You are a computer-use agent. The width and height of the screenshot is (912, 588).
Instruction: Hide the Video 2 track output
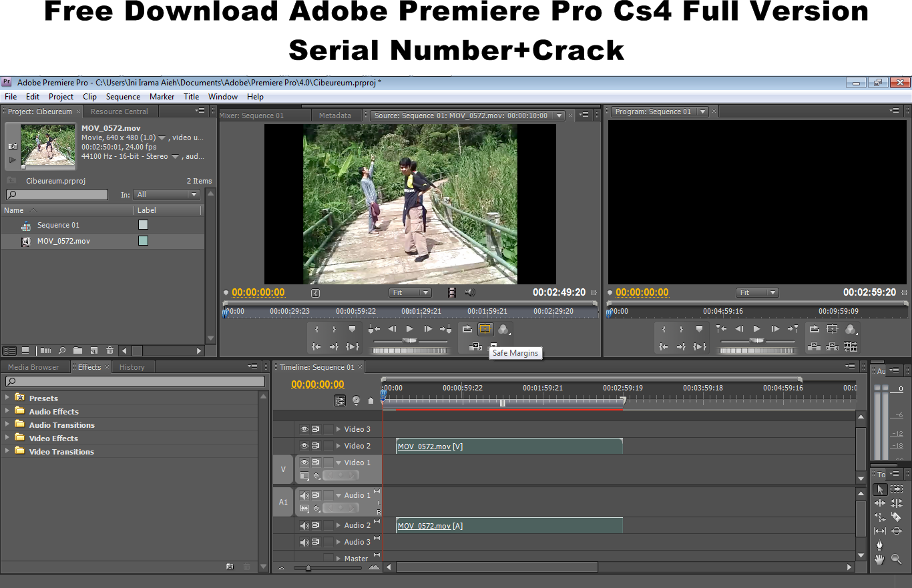click(x=304, y=446)
